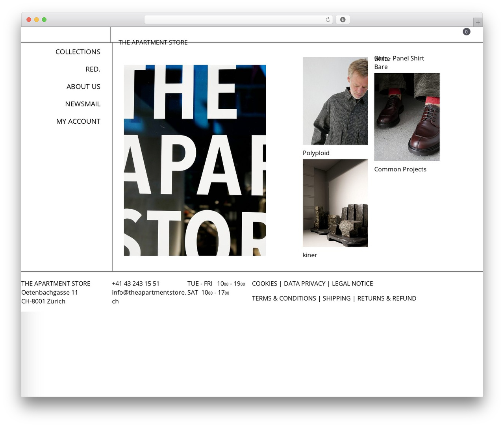Open the LEGAL NOTICE footer link
504x427 pixels.
pos(352,284)
